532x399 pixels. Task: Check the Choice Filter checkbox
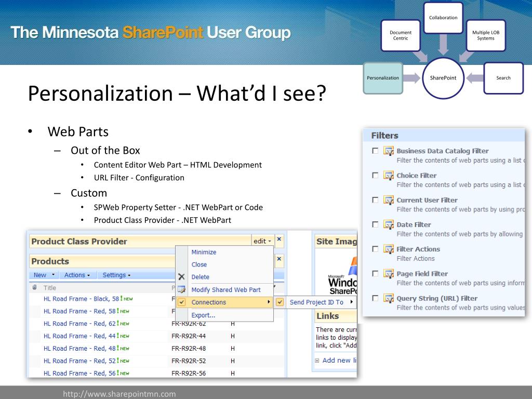click(x=375, y=176)
